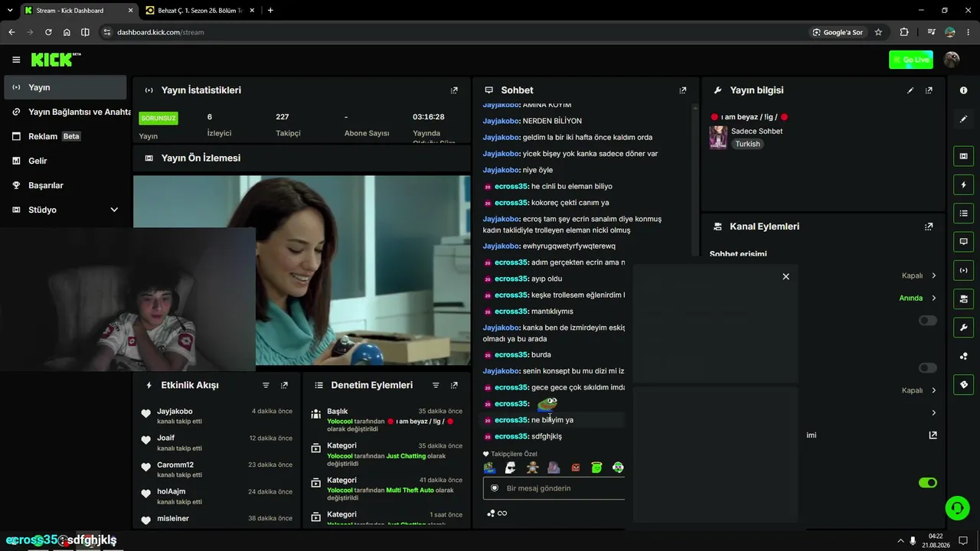Click the Google'a Sor button
Image resolution: width=980 pixels, height=551 pixels.
pos(838,32)
